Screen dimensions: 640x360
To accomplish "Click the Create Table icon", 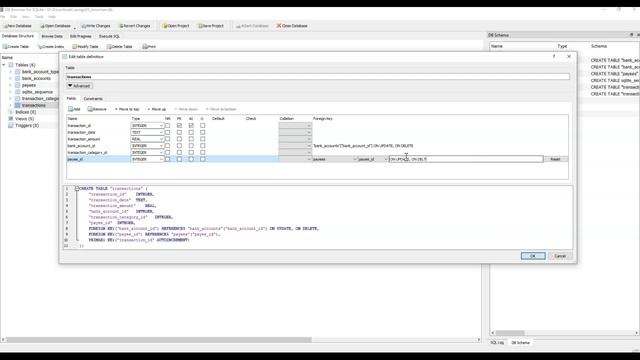I will (x=5, y=47).
